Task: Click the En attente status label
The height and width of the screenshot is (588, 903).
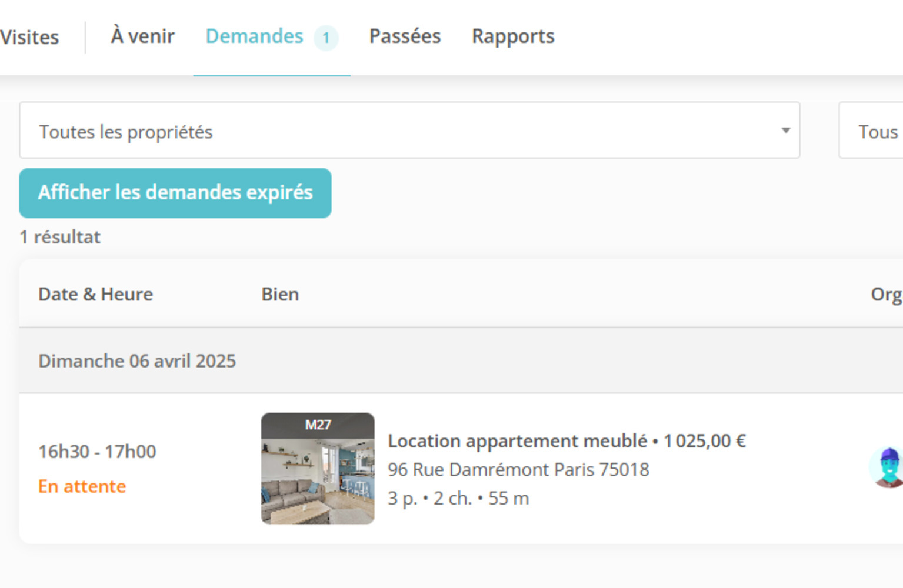Action: [x=82, y=486]
